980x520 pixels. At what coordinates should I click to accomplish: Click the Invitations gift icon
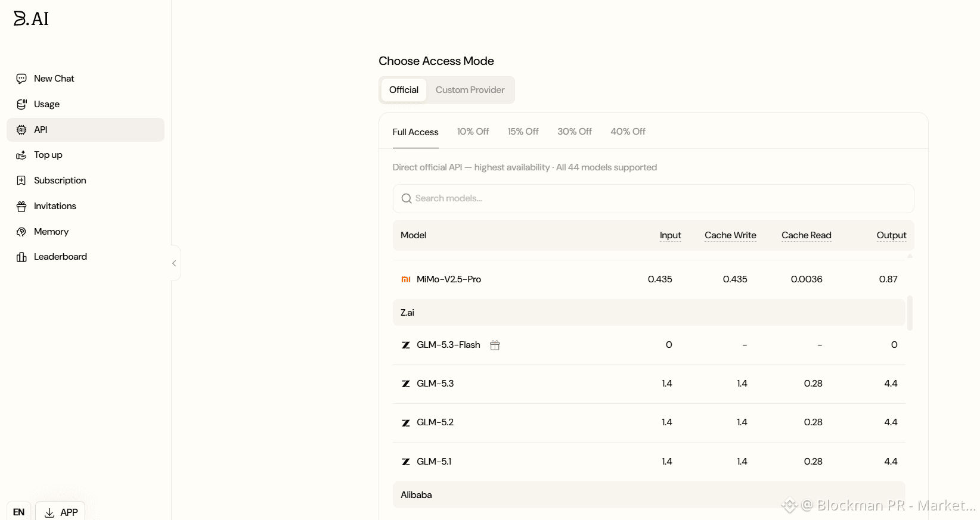click(21, 206)
